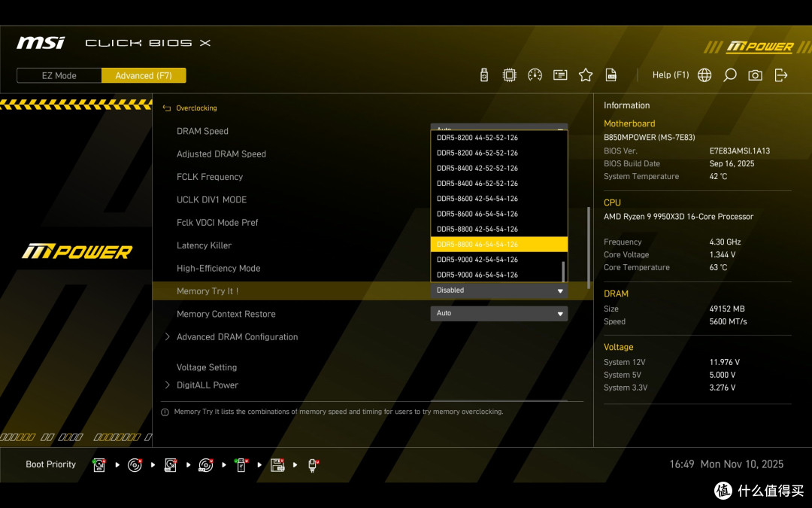
Task: Select the High-Efficiency Mode setting
Action: tap(219, 268)
